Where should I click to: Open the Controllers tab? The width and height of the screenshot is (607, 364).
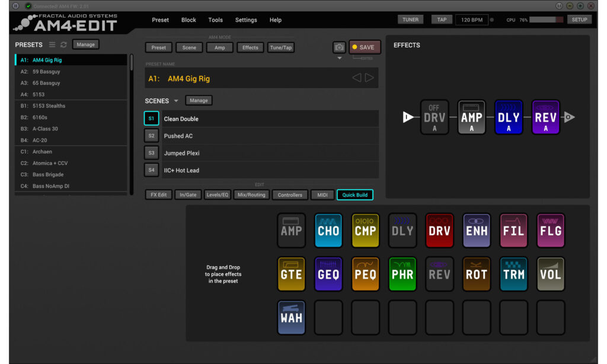pos(289,195)
